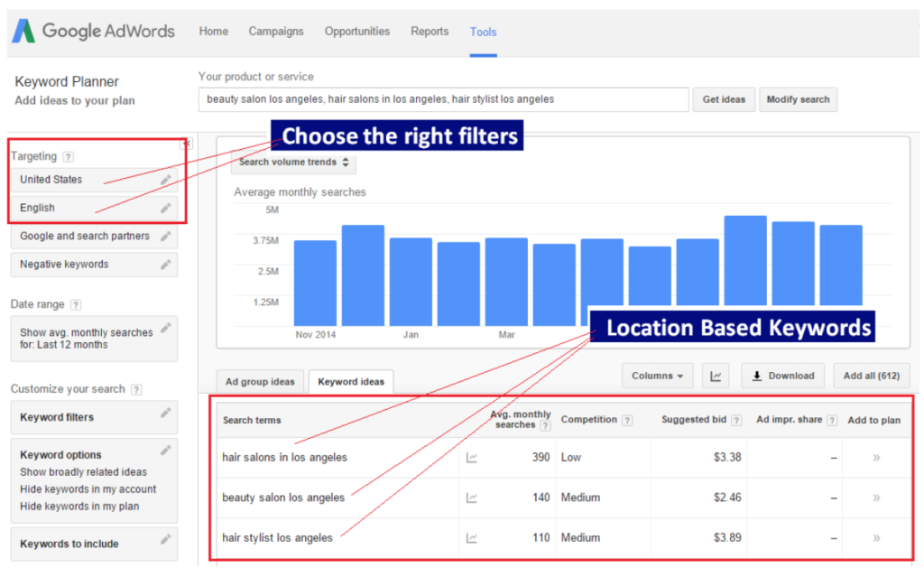This screenshot has height=577, width=924.
Task: Click the Get ideas button
Action: click(x=724, y=99)
